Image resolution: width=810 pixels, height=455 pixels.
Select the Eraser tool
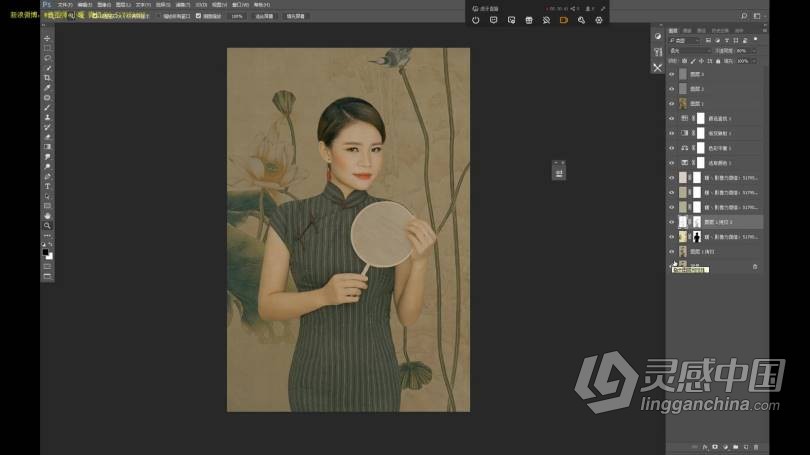(47, 137)
